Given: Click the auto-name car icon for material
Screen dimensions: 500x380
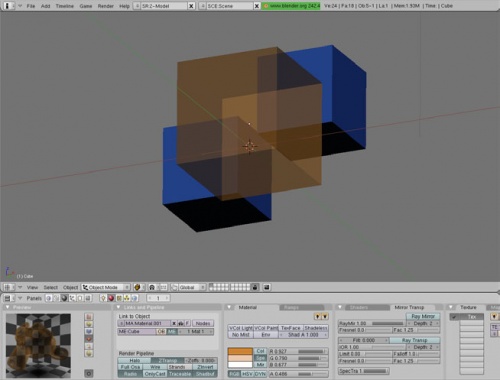Looking at the screenshot, I should [x=181, y=323].
